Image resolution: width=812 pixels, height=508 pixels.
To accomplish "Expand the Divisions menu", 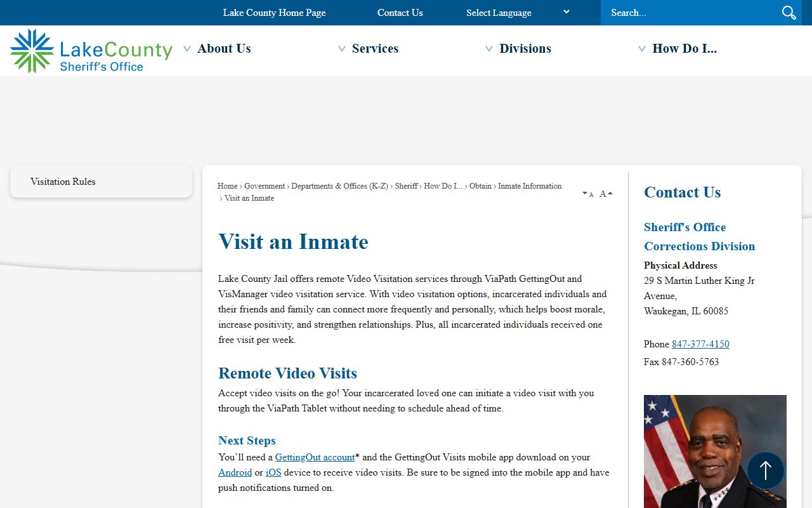I will tap(525, 48).
